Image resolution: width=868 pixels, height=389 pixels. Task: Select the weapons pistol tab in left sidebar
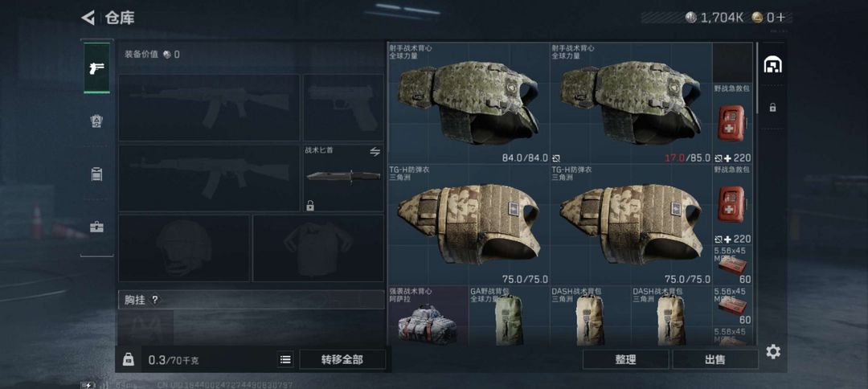[97, 68]
